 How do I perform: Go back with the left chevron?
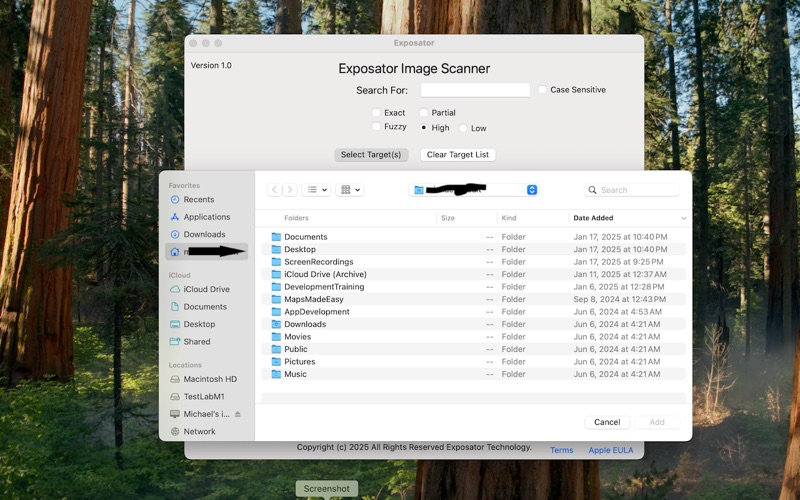point(274,190)
